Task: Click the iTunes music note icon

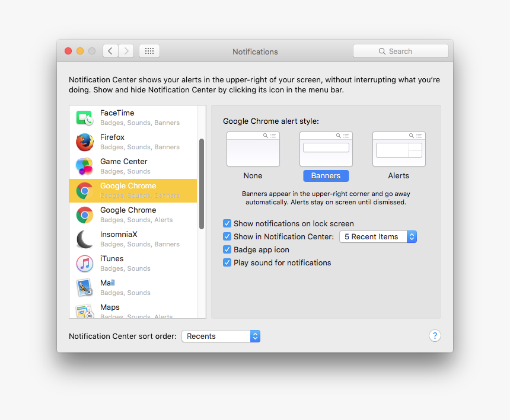Action: pos(85,264)
